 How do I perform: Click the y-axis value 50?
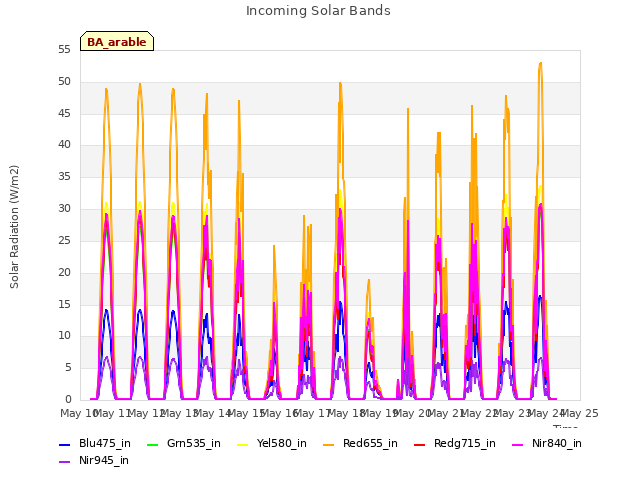pos(64,82)
